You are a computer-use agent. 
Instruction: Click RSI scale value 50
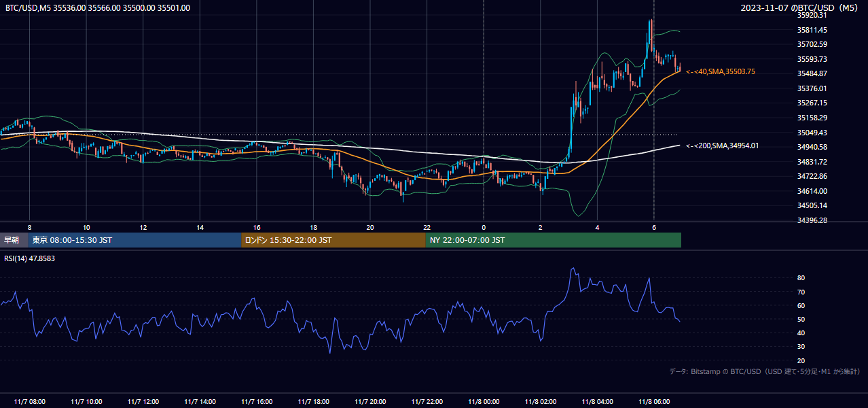coord(801,319)
